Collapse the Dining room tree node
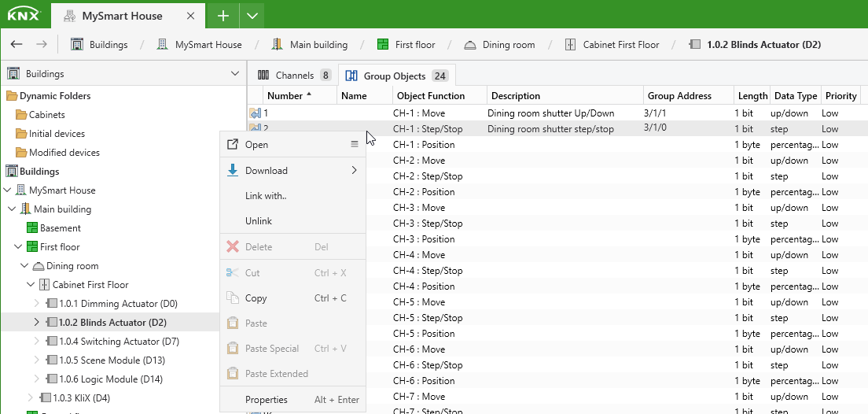The width and height of the screenshot is (868, 414). tap(24, 265)
